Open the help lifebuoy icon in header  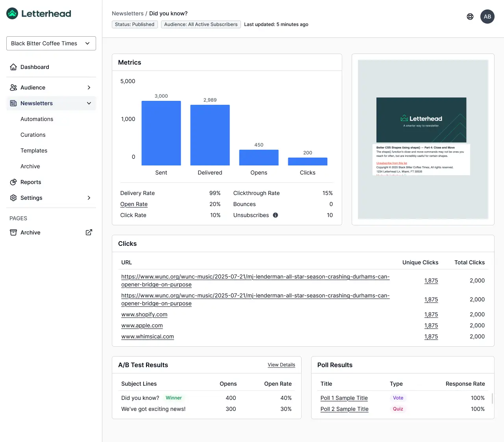pos(470,17)
